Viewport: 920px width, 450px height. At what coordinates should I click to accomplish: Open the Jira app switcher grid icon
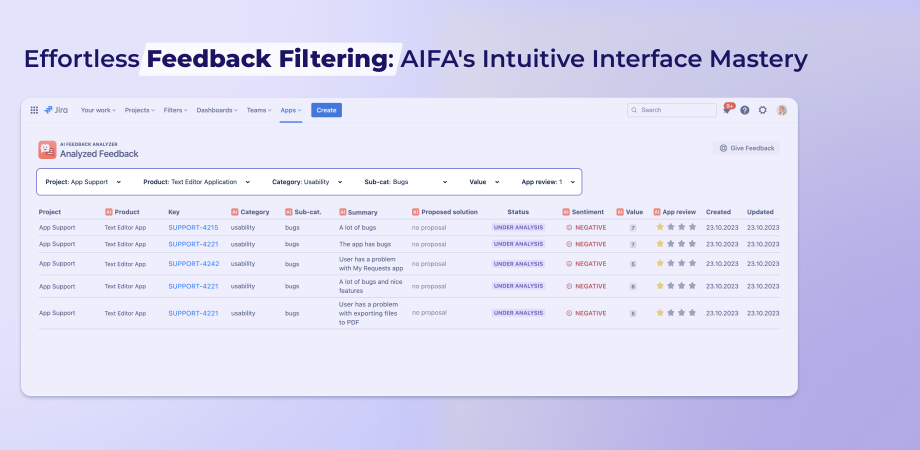[34, 110]
